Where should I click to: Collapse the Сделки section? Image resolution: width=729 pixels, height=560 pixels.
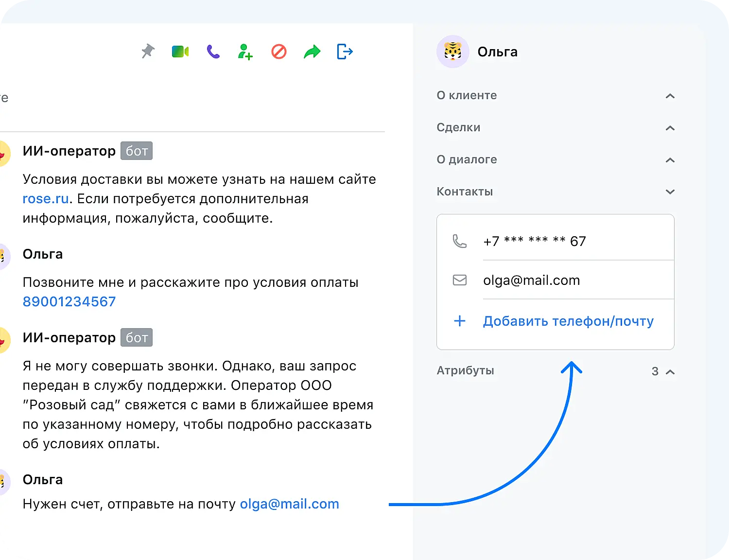671,128
